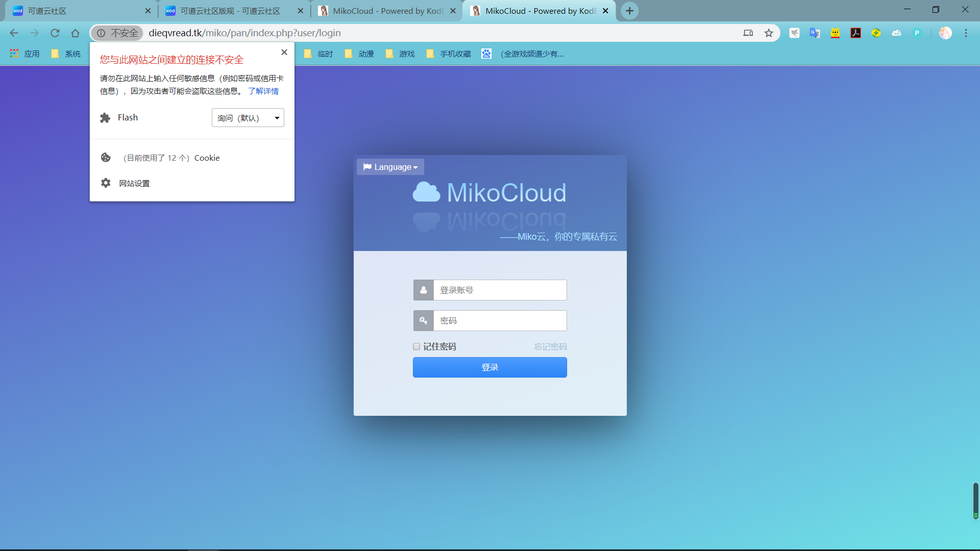Image resolution: width=980 pixels, height=551 pixels.
Task: Open the 游戏 bookmark folder
Action: tap(400, 54)
